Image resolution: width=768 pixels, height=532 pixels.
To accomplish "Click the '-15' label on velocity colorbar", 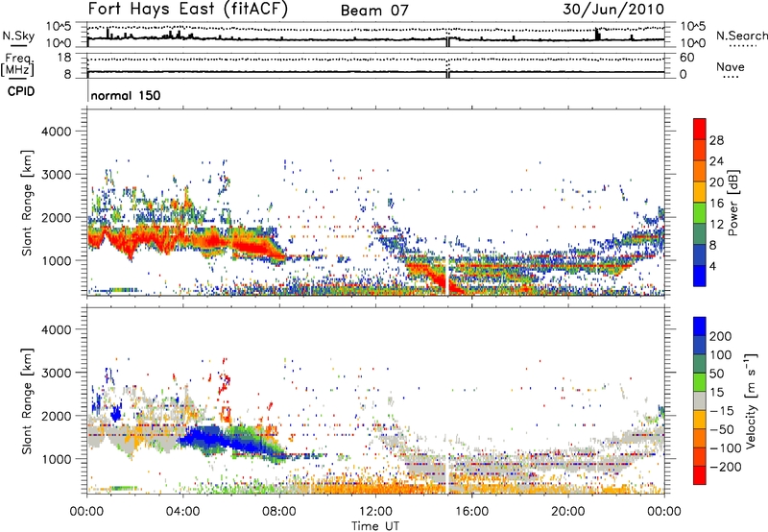I will (x=722, y=410).
